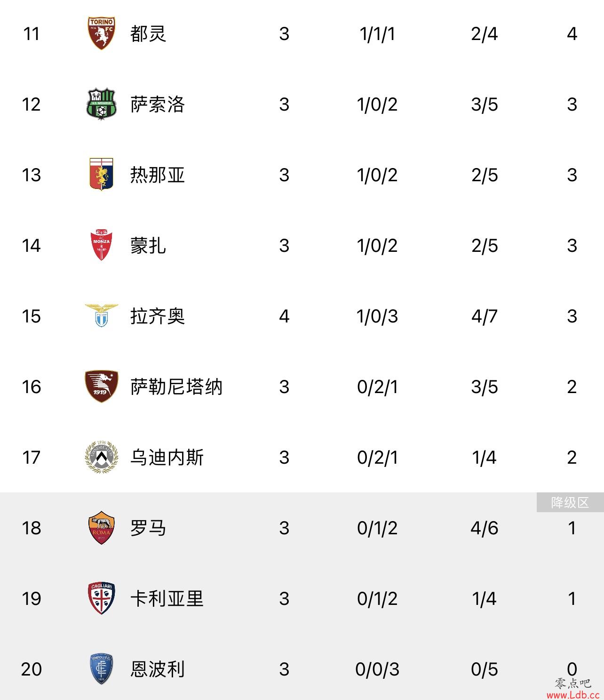604x700 pixels.
Task: Click the 降级区 relegation zone label
Action: pyautogui.click(x=570, y=502)
